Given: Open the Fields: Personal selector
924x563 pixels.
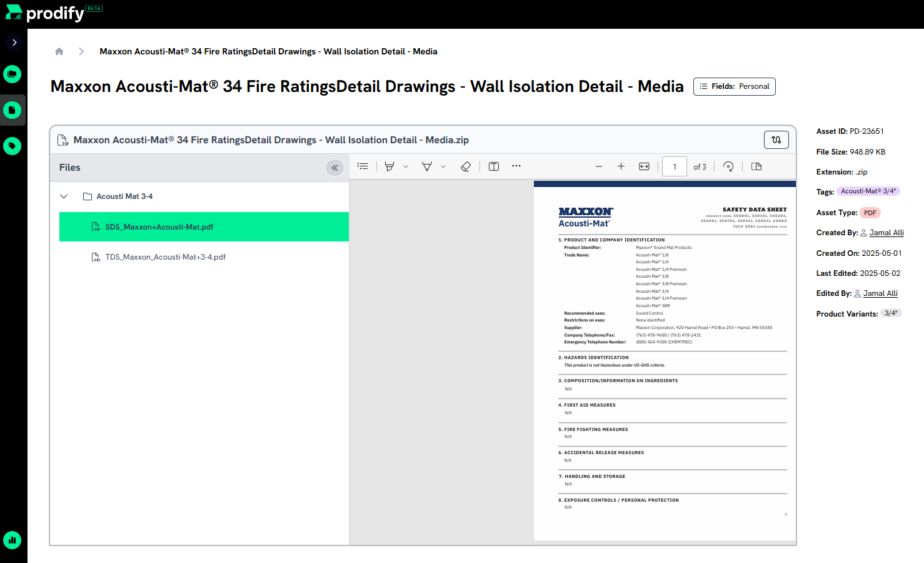Looking at the screenshot, I should point(735,86).
